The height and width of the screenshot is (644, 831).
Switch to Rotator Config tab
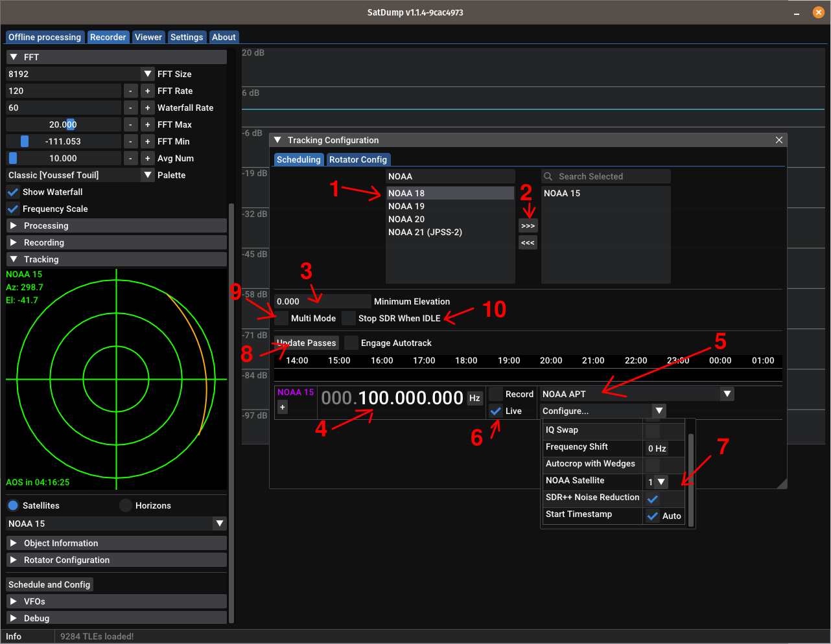pos(358,159)
